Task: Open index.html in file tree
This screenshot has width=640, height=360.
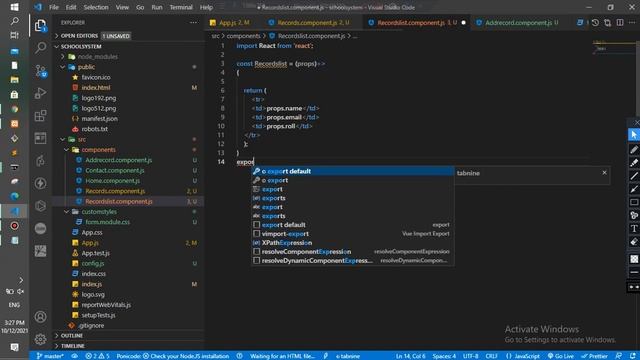Action: click(96, 87)
